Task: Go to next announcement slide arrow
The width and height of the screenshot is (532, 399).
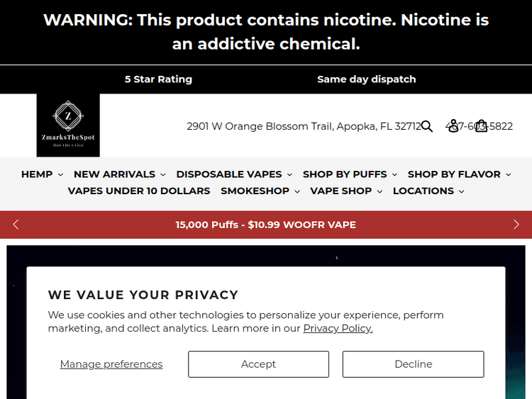Action: pos(516,225)
